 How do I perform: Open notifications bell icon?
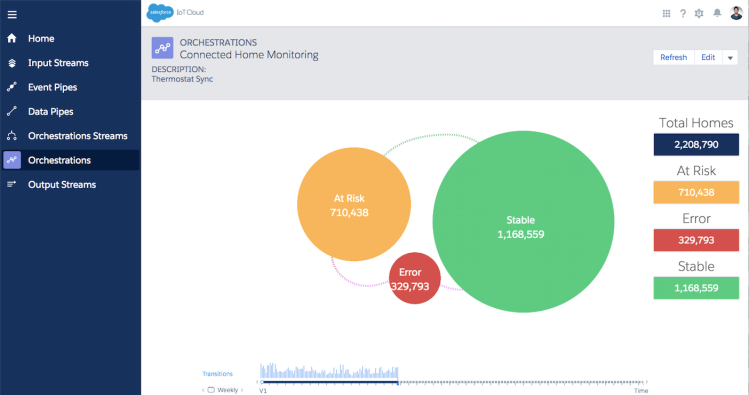(717, 13)
